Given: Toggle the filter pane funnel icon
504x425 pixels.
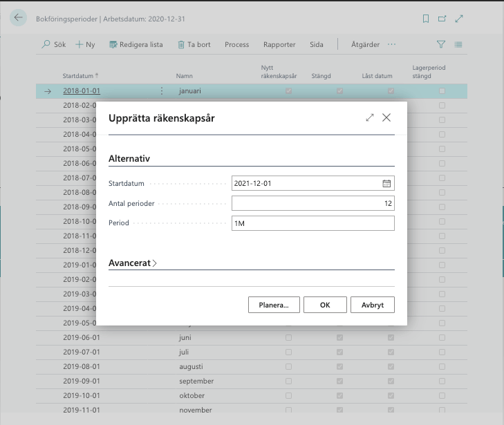Looking at the screenshot, I should pyautogui.click(x=441, y=44).
